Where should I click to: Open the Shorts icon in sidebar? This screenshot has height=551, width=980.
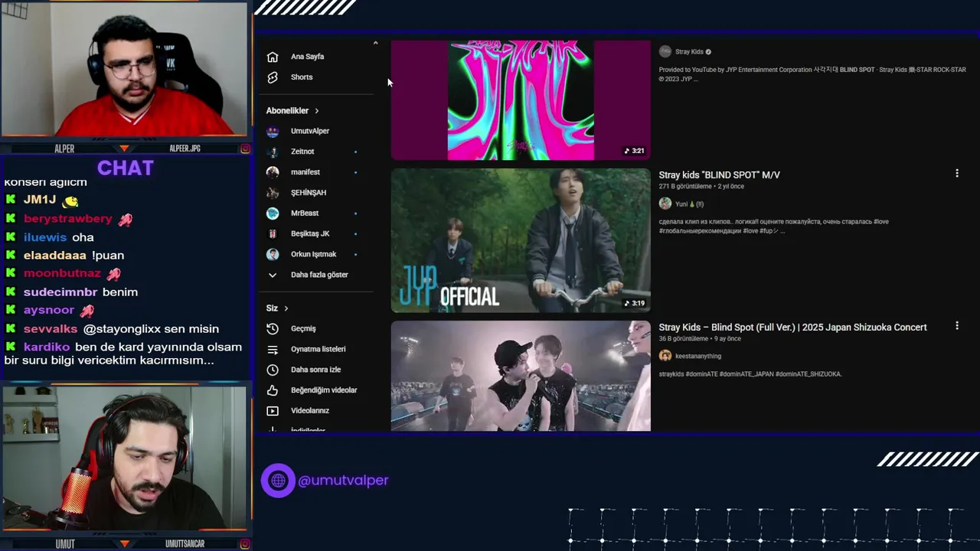click(x=272, y=77)
